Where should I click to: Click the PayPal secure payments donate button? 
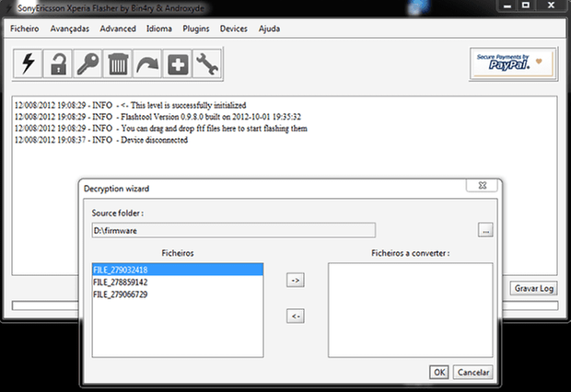point(513,63)
